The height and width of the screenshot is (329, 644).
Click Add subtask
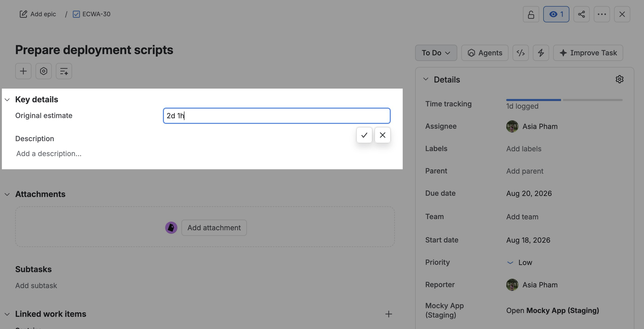click(36, 286)
